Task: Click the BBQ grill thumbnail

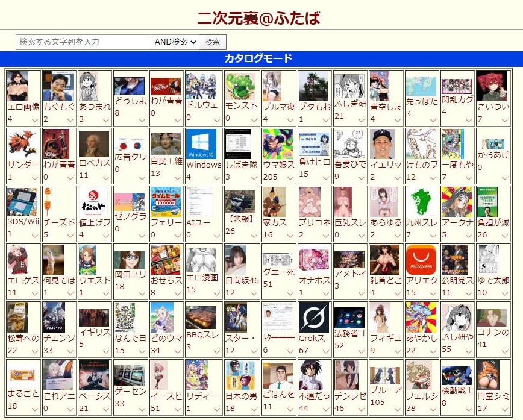Action: point(201,318)
